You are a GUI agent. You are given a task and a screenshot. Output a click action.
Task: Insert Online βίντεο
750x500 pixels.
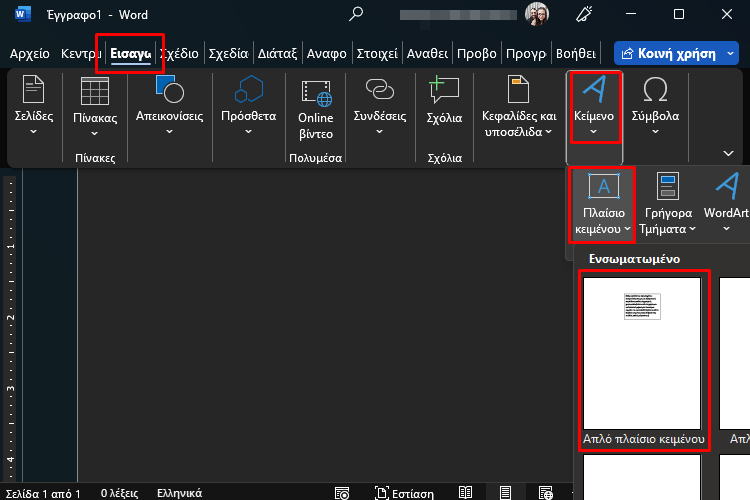(315, 109)
